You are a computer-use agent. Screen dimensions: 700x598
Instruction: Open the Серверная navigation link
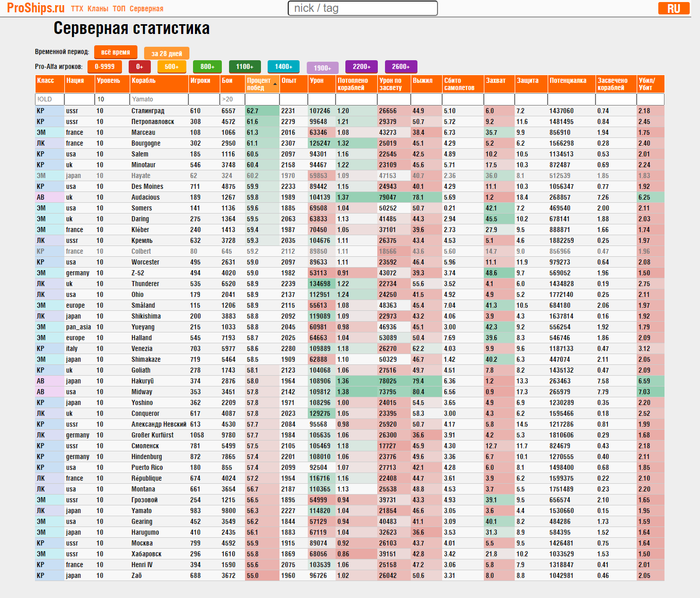click(x=146, y=9)
